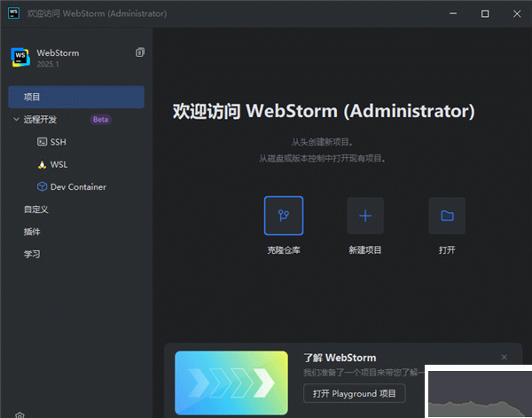
Task: Dismiss the 了解 WebStorm banner
Action: click(504, 357)
